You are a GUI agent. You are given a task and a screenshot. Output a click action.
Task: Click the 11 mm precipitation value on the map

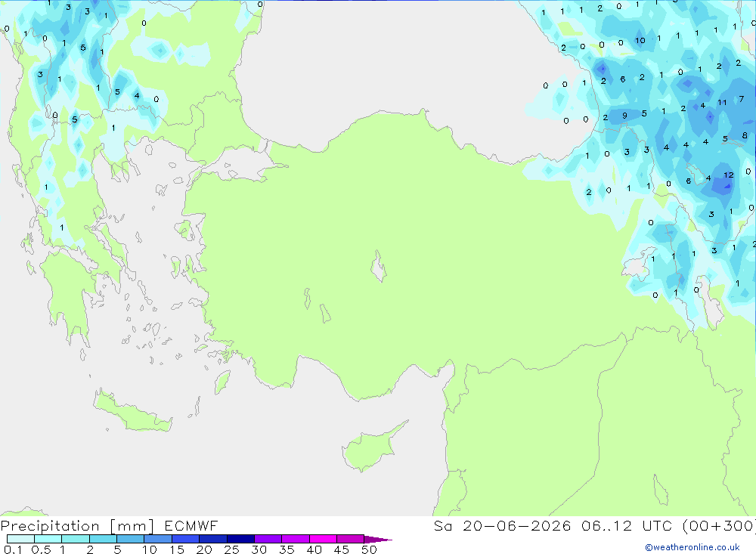click(x=722, y=102)
